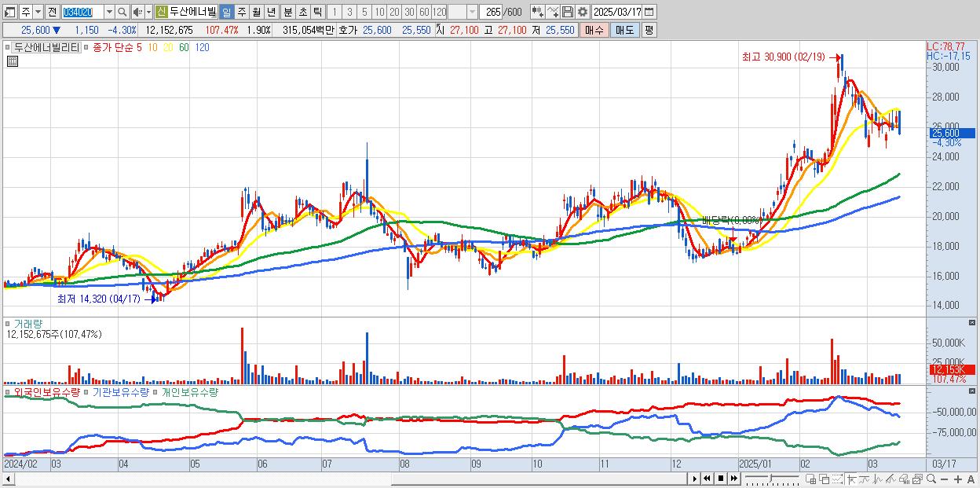
Task: Click the 최고 30,900 (02/19) annotation
Action: (x=782, y=57)
